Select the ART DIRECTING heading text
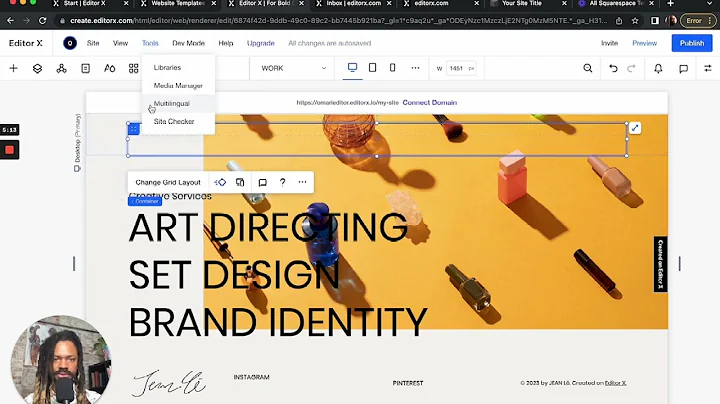 (268, 227)
